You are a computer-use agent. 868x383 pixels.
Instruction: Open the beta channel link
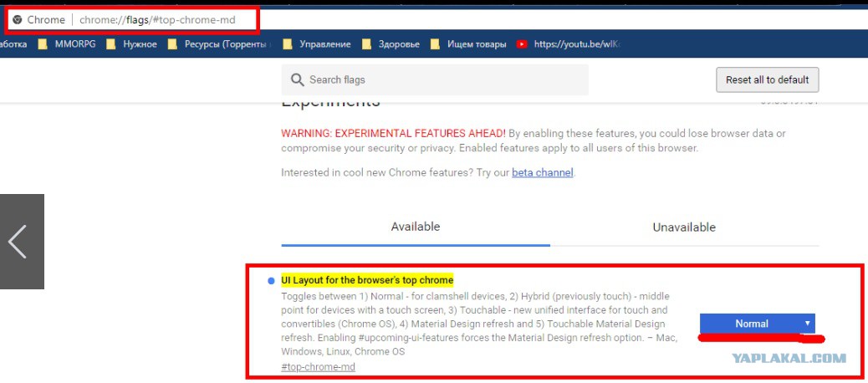click(543, 172)
